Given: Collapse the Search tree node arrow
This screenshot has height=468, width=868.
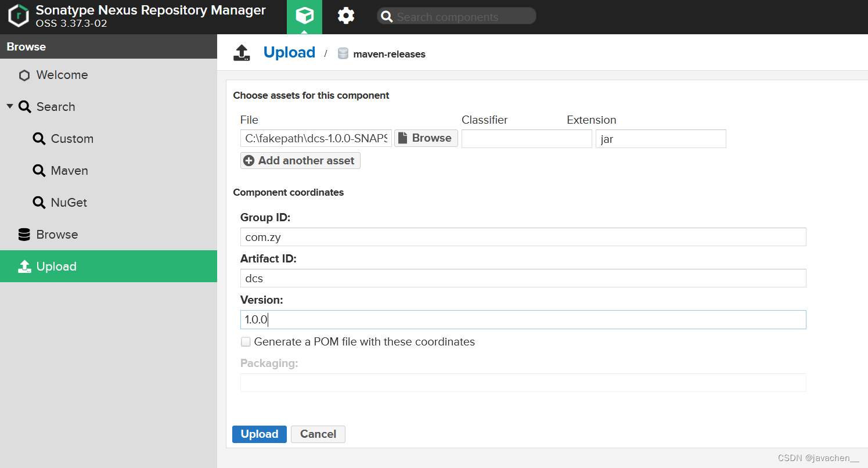Looking at the screenshot, I should coord(9,107).
